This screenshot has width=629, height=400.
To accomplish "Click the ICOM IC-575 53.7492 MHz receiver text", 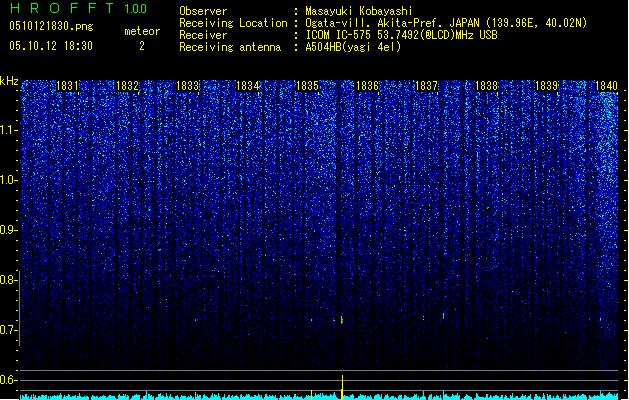I will point(401,35).
